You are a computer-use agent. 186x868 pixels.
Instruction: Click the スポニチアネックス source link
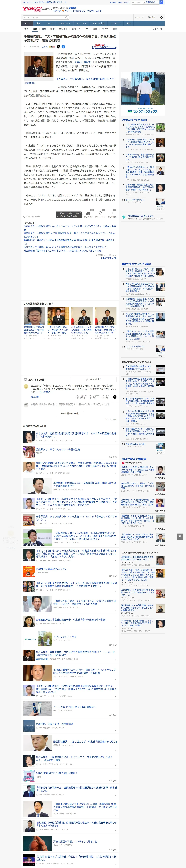coord(108,258)
